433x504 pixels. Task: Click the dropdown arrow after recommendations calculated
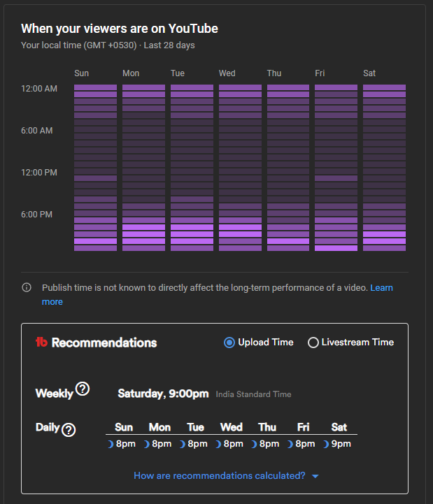[315, 476]
